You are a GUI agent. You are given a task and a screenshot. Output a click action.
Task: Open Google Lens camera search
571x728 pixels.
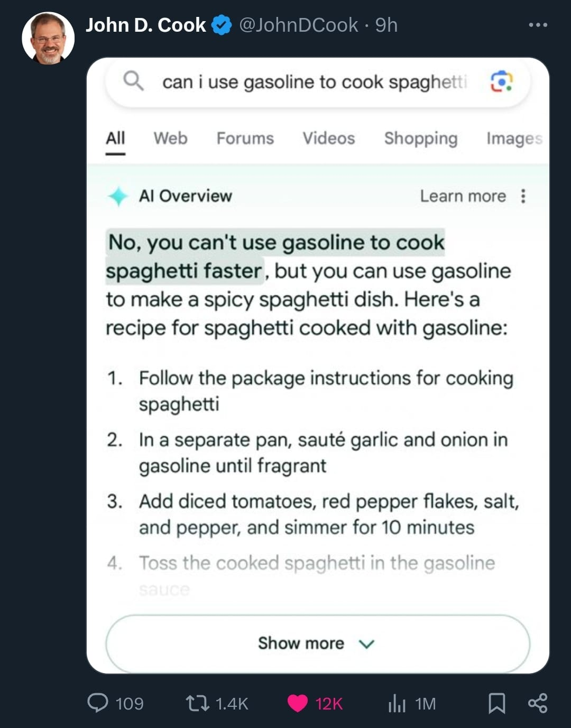coord(501,81)
